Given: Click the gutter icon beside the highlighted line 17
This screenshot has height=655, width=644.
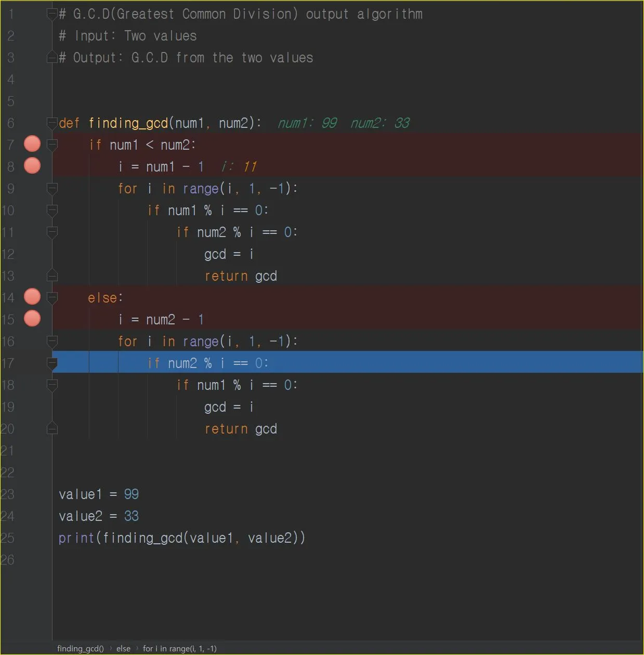Looking at the screenshot, I should pos(52,363).
